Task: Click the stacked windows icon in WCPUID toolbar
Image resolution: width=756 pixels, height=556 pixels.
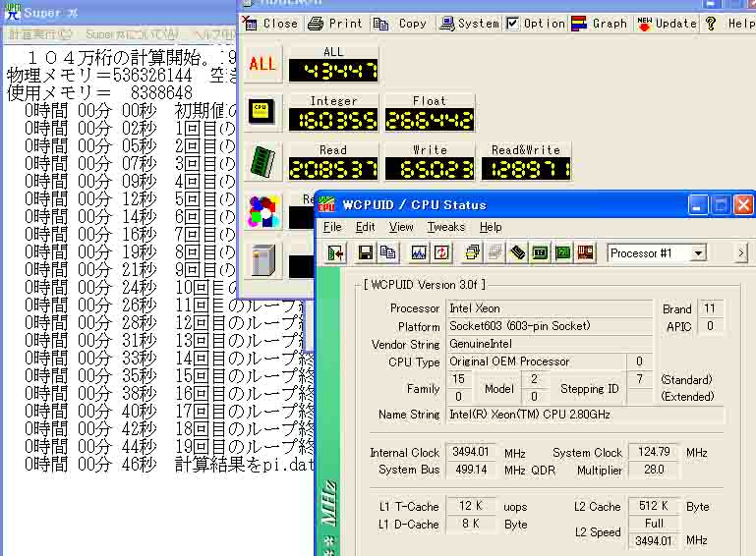Action: [x=472, y=252]
